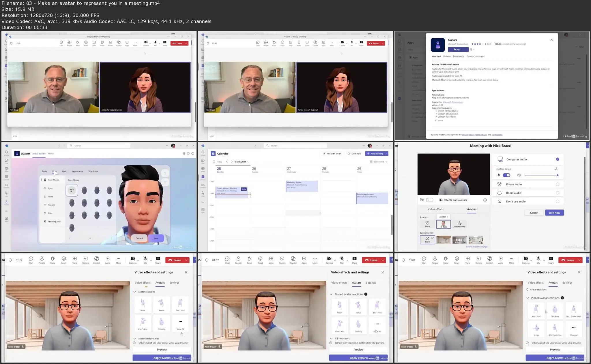
Task: Open Wardrobe tab in avatar builder
Action: (93, 171)
